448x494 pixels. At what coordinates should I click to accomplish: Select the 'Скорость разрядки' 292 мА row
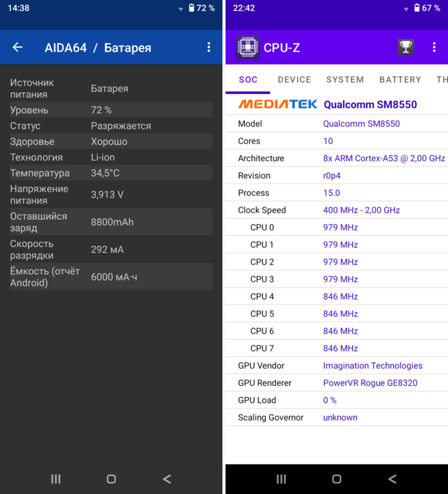(x=111, y=249)
